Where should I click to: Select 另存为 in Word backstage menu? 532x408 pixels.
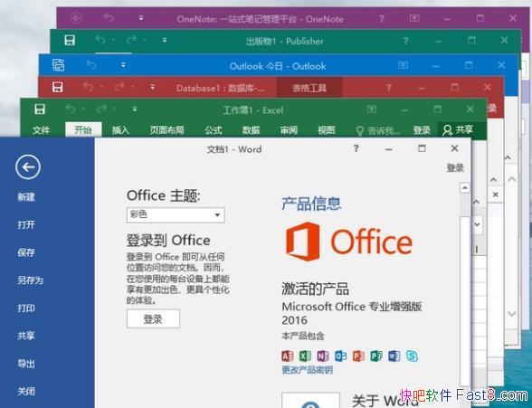(x=30, y=280)
